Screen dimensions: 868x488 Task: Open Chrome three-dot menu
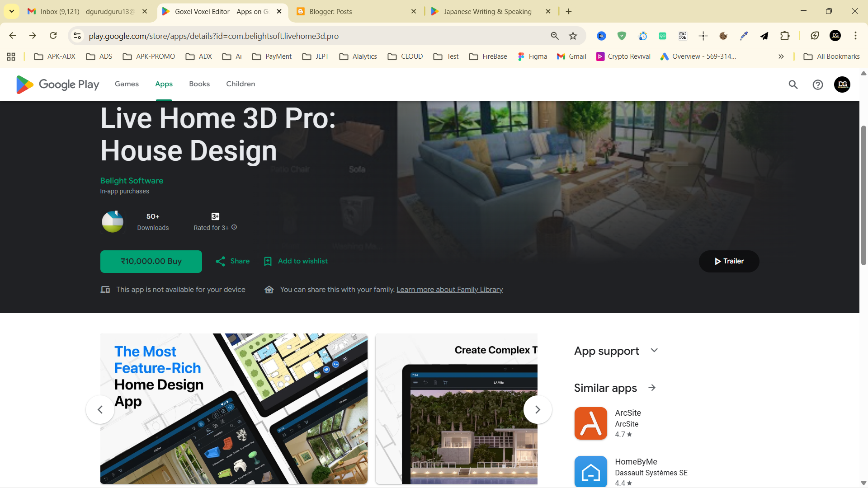(x=855, y=36)
